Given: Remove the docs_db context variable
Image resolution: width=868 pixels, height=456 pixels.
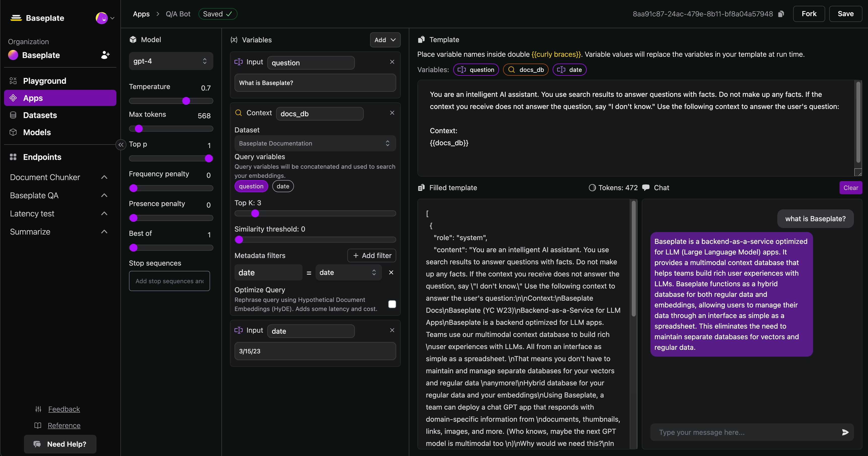Looking at the screenshot, I should coord(392,113).
